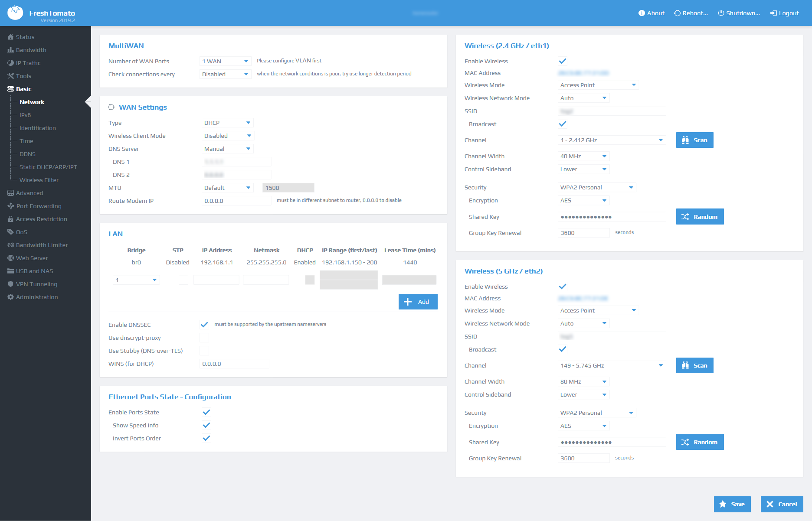The height and width of the screenshot is (521, 812).
Task: Go to Time submenu page
Action: point(26,141)
